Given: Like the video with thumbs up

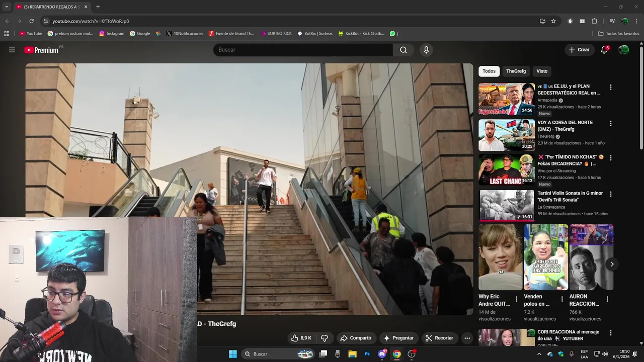Looking at the screenshot, I should (x=301, y=338).
